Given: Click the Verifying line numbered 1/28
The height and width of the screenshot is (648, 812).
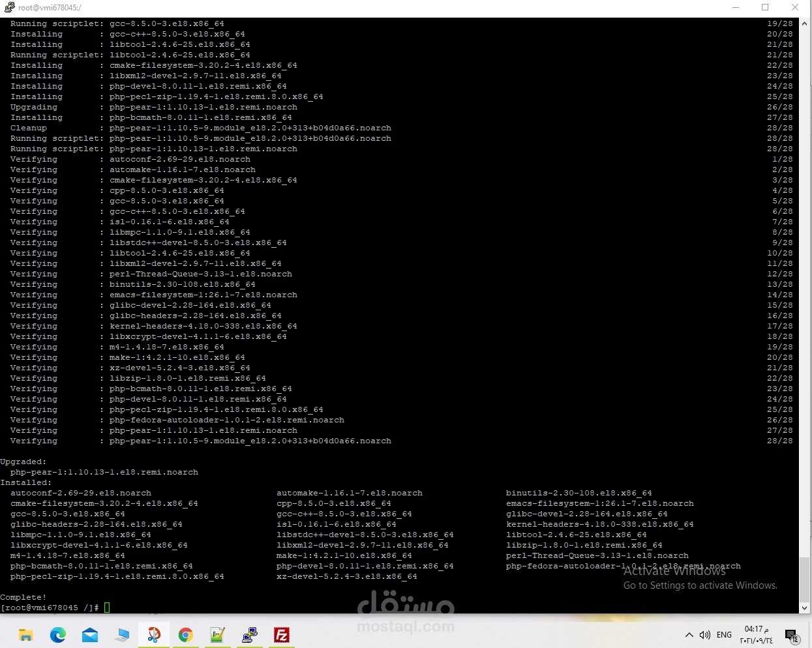Looking at the screenshot, I should tap(401, 159).
